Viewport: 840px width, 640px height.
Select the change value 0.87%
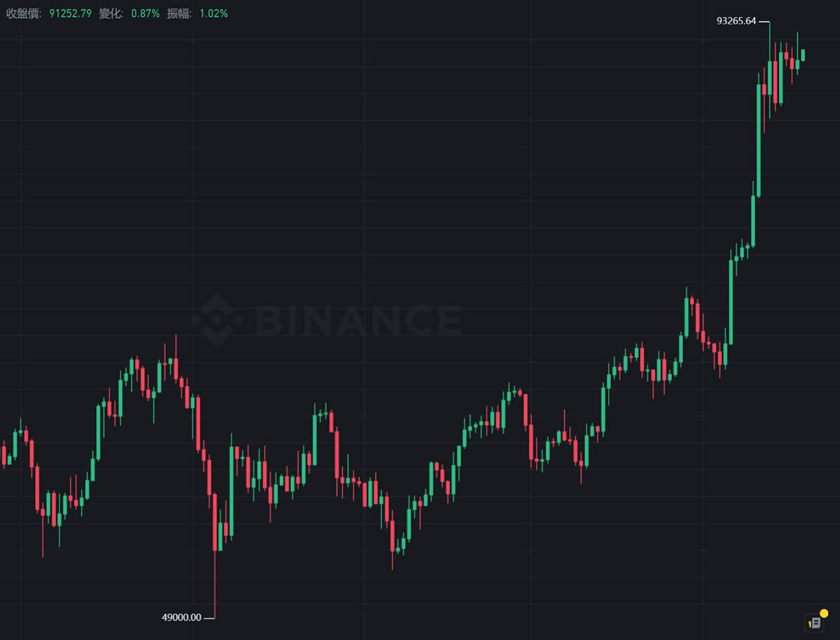(146, 13)
